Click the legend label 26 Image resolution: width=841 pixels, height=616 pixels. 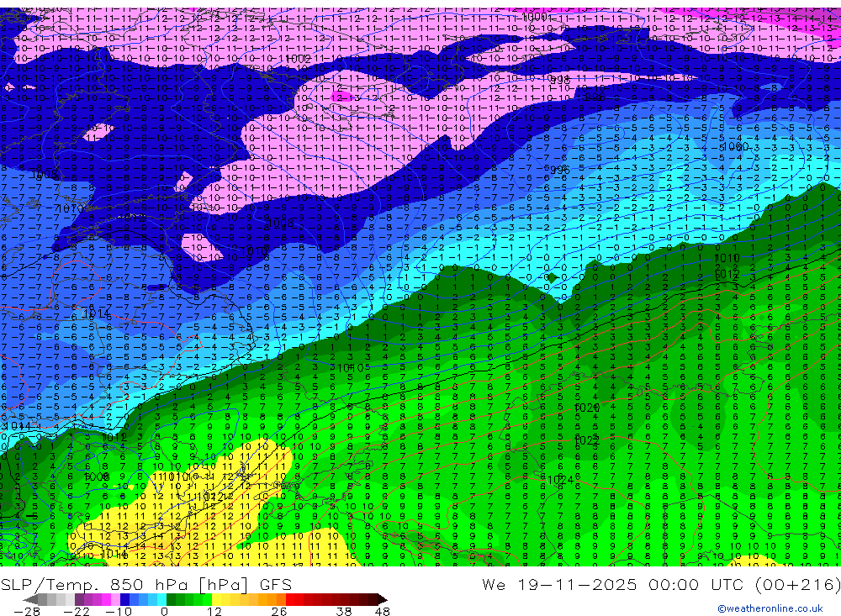[x=278, y=611]
